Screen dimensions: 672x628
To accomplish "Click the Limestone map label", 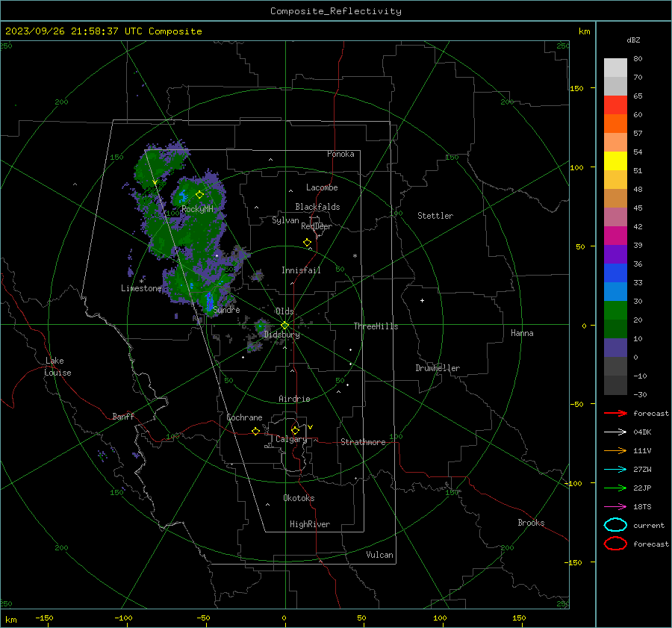I will (141, 288).
